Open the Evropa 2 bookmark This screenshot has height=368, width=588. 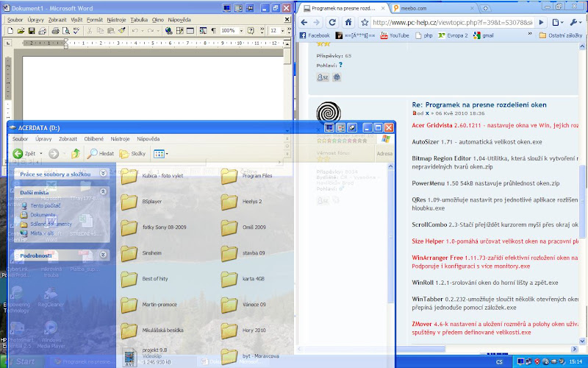pos(453,35)
